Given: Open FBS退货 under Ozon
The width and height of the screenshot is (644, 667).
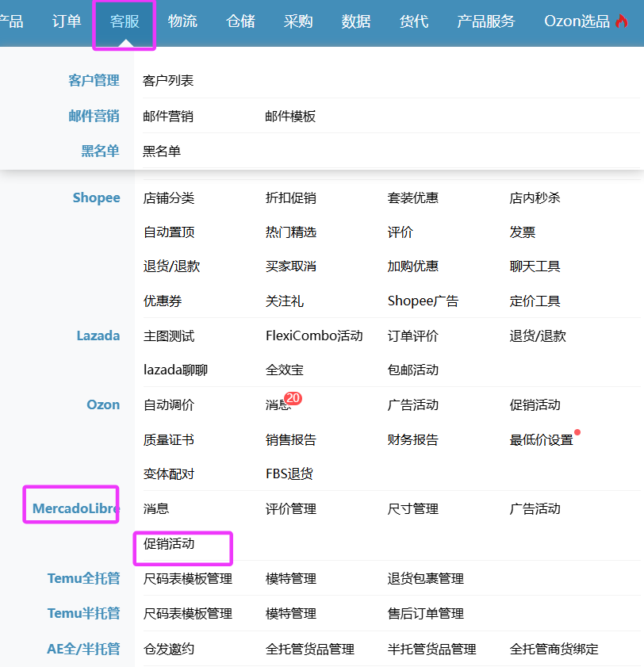Looking at the screenshot, I should pos(289,474).
